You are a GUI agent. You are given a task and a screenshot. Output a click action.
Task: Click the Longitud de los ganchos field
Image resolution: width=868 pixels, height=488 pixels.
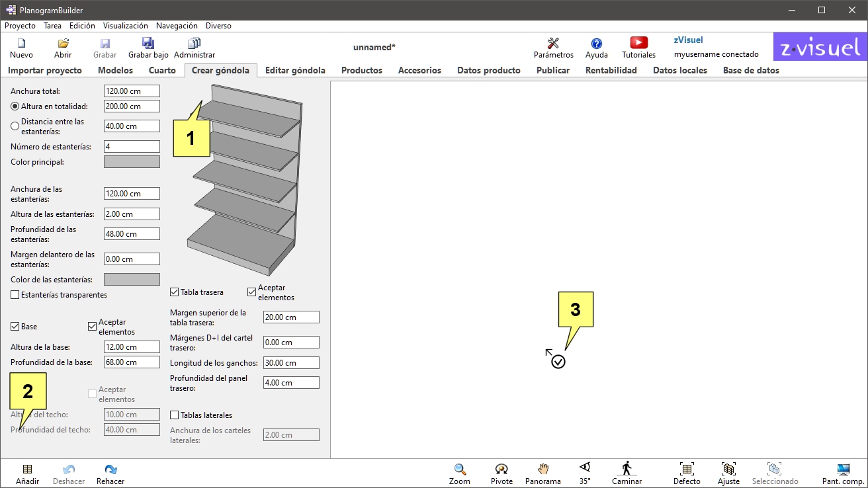point(291,363)
